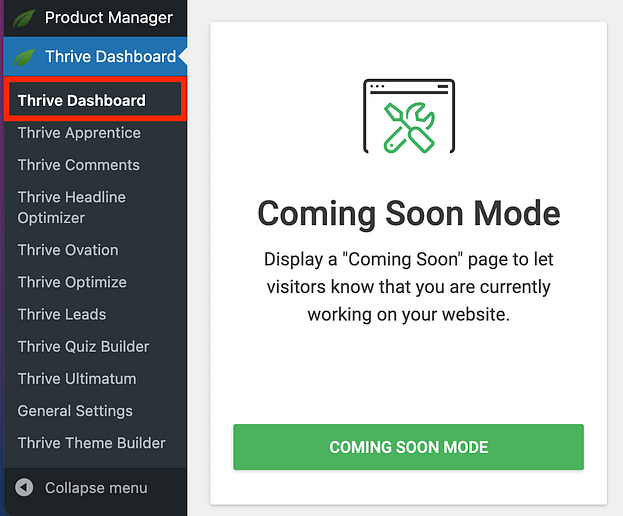The image size is (623, 516).
Task: Open Thrive Apprentice
Action: coord(79,133)
